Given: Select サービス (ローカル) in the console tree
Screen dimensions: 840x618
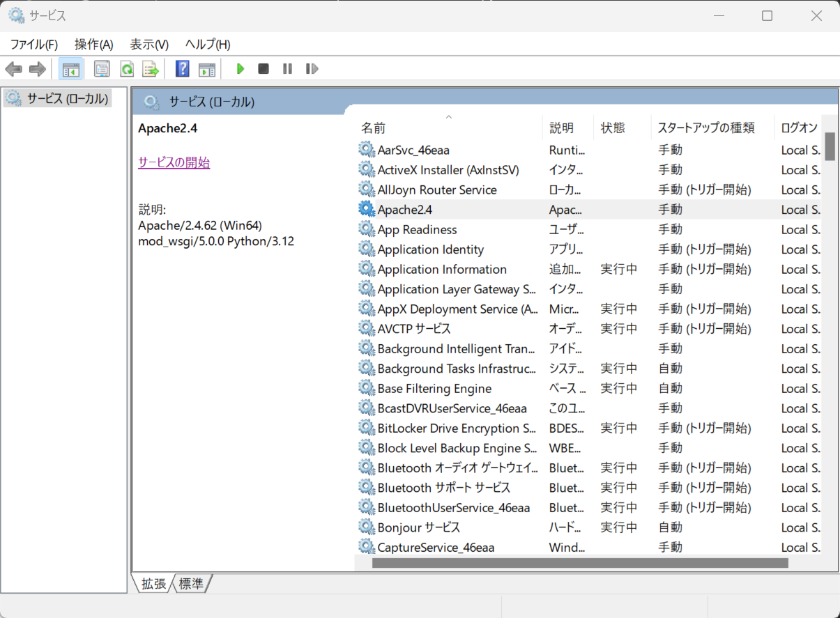Looking at the screenshot, I should (x=68, y=98).
